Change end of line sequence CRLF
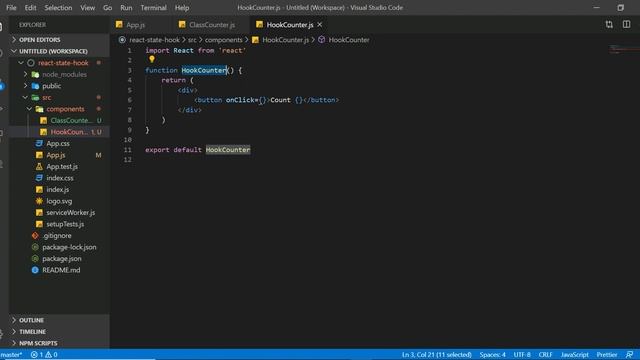640x360 pixels. point(545,355)
